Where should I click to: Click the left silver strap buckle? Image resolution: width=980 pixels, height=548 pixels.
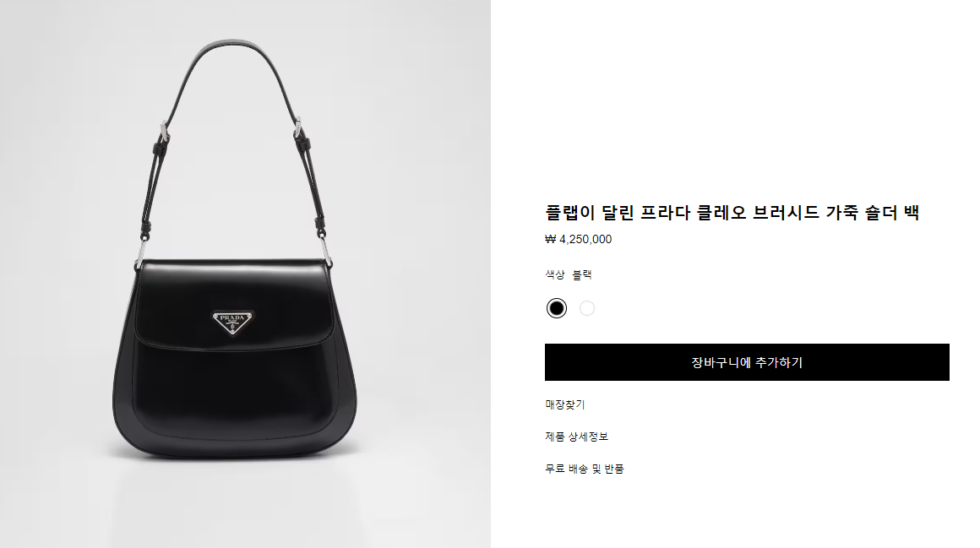tap(165, 131)
